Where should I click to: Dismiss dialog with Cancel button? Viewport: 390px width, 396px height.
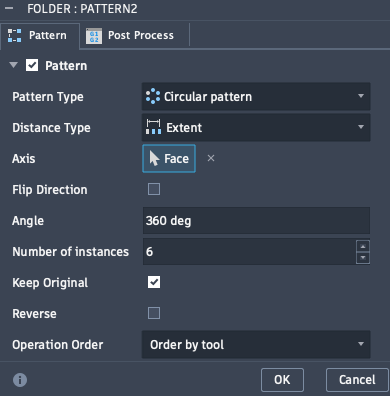point(357,380)
